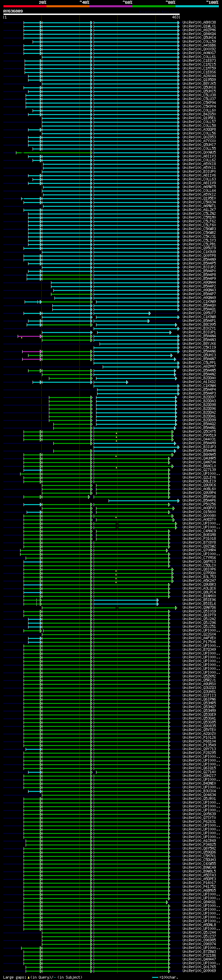Select hit label UniRef100_C0LL59
Viewport: 222px width, 980px height.
point(199,41)
